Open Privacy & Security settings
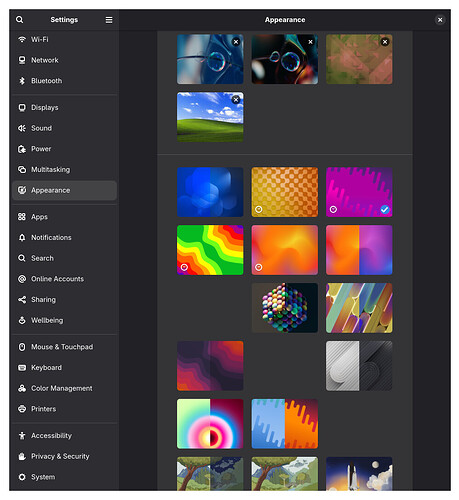 pos(64,456)
